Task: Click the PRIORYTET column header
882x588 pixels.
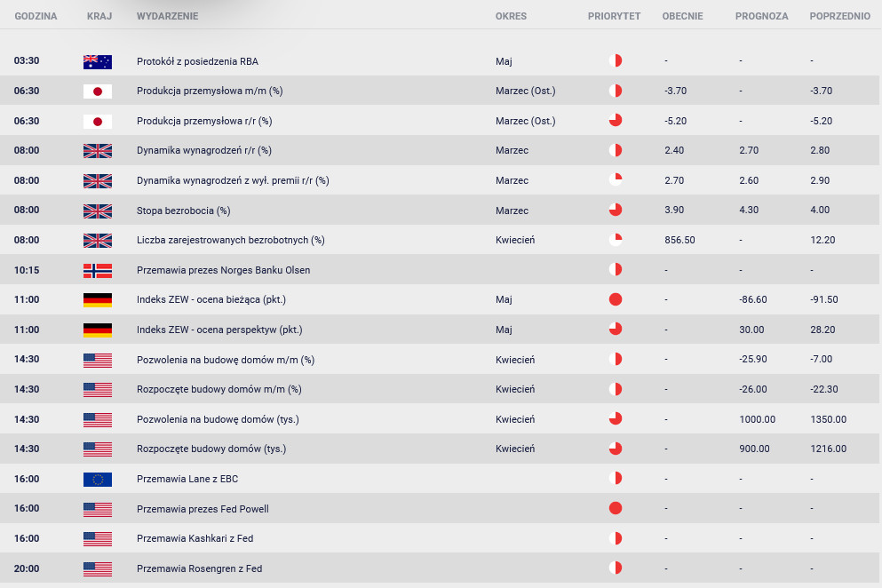Action: pyautogui.click(x=615, y=16)
